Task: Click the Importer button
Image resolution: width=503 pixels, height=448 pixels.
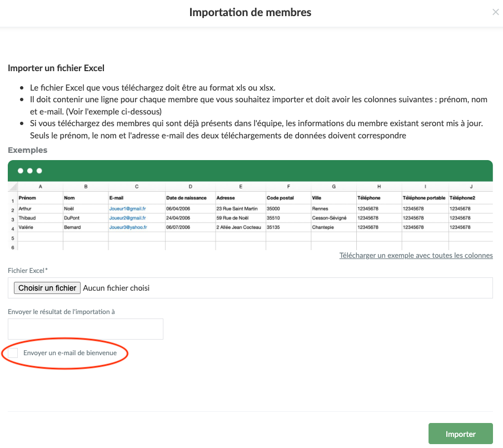Action: [x=460, y=434]
